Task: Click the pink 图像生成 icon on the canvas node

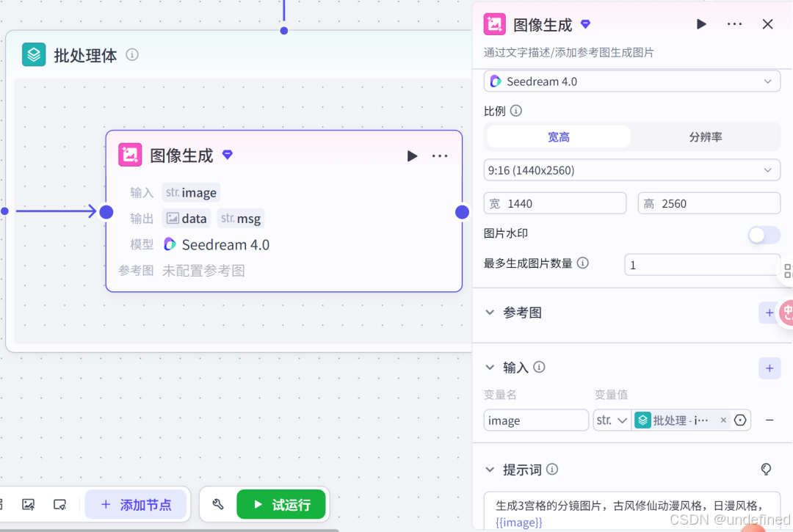Action: 130,155
